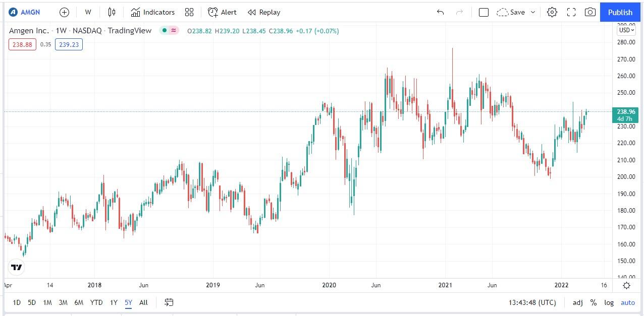The width and height of the screenshot is (644, 316).
Task: Open candlestick chart style selector
Action: click(x=112, y=12)
